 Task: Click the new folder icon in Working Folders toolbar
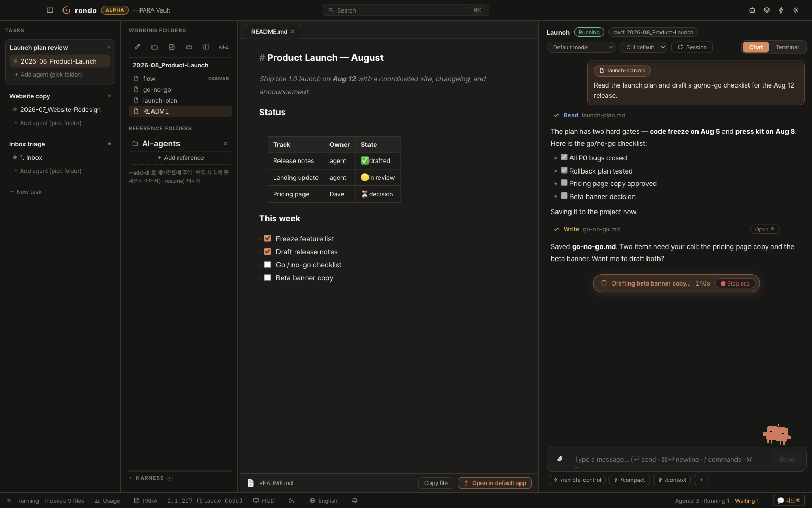155,47
